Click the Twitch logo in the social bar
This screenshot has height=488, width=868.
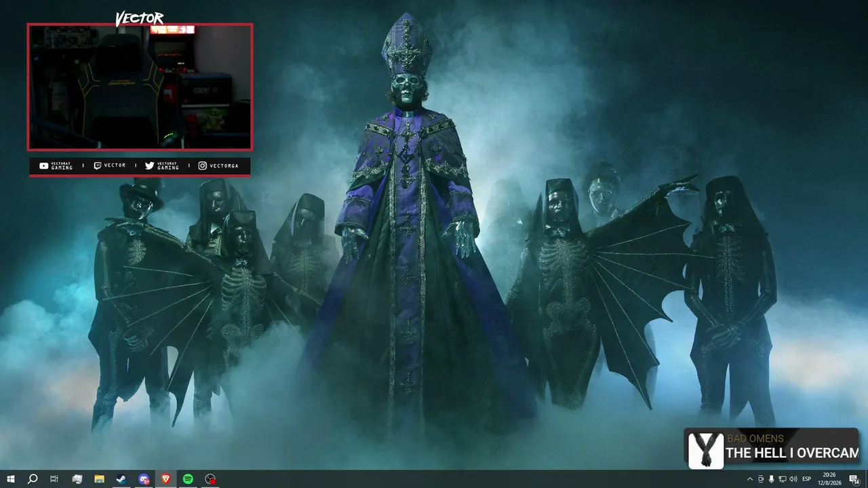(98, 166)
